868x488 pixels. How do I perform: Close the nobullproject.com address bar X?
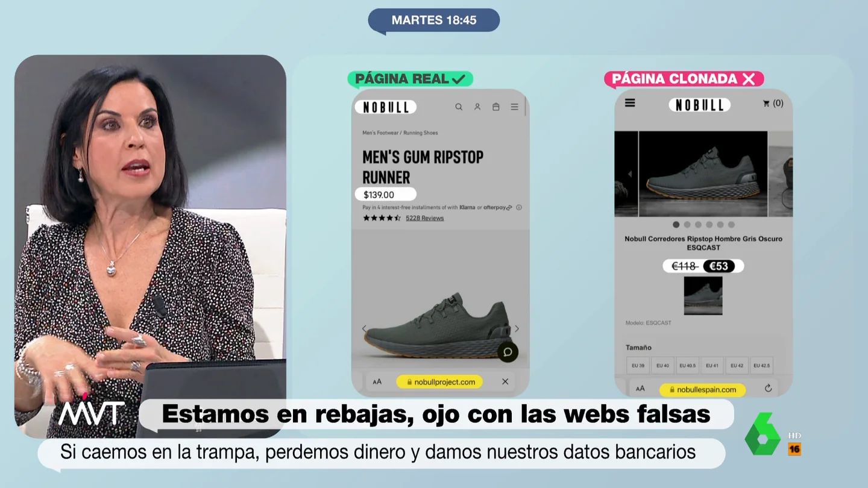click(505, 381)
